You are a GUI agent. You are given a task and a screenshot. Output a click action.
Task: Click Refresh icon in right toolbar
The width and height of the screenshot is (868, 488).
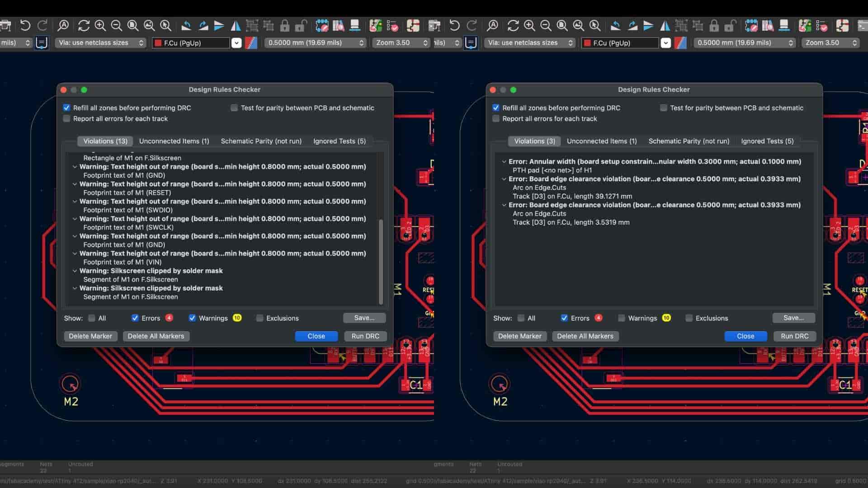513,25
